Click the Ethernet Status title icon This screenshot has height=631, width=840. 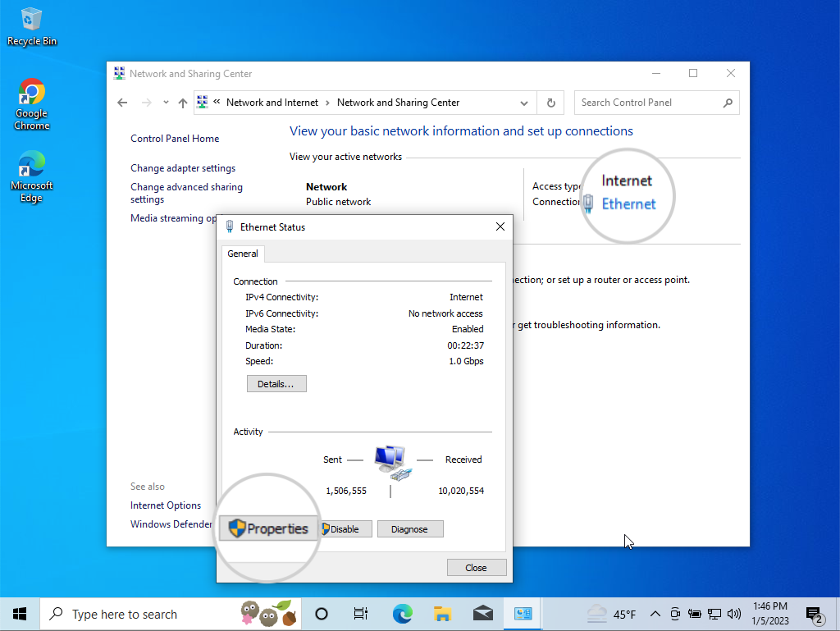(x=230, y=226)
